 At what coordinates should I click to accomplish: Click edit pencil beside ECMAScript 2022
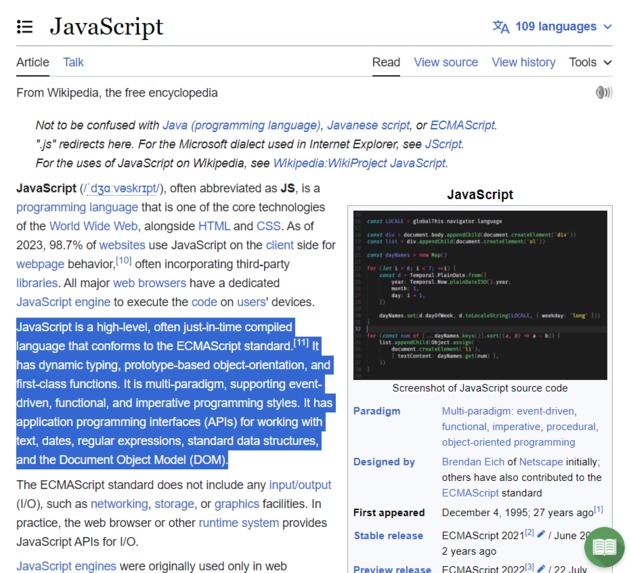click(x=541, y=569)
